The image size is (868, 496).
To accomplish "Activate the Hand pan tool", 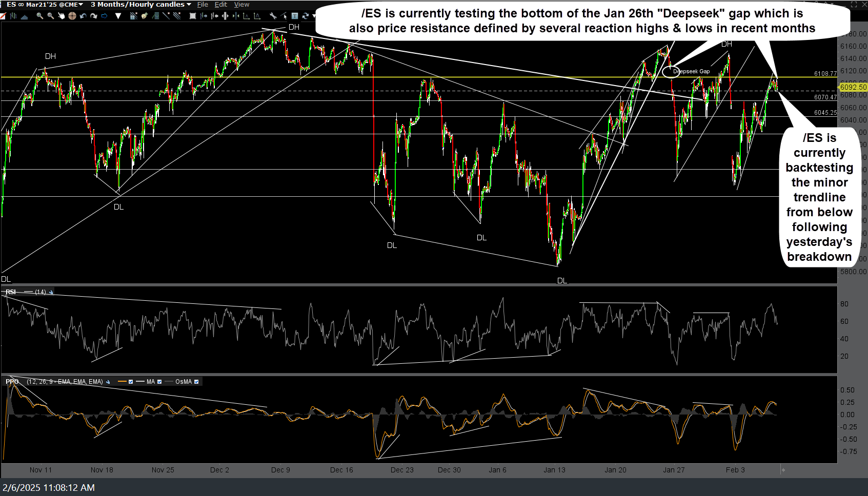I will pyautogui.click(x=62, y=16).
